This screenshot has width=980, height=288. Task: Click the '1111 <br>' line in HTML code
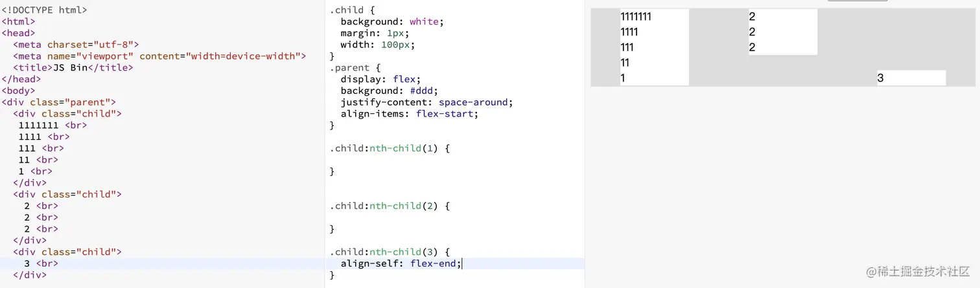click(x=44, y=137)
